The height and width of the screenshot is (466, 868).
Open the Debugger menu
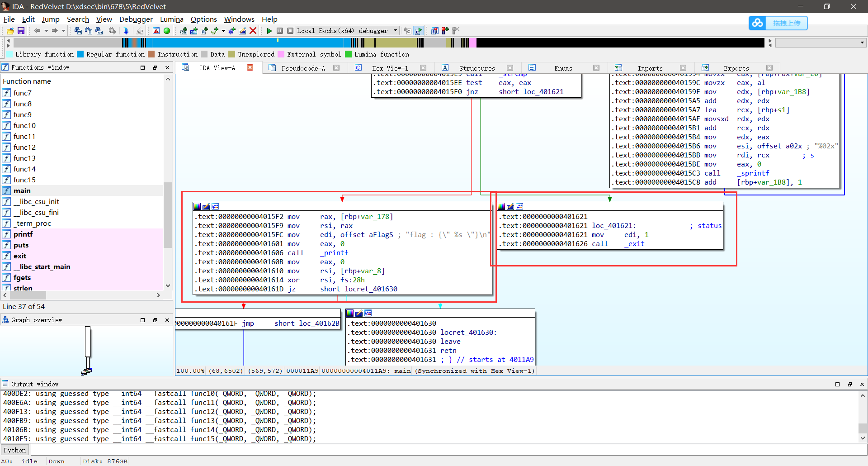(136, 19)
